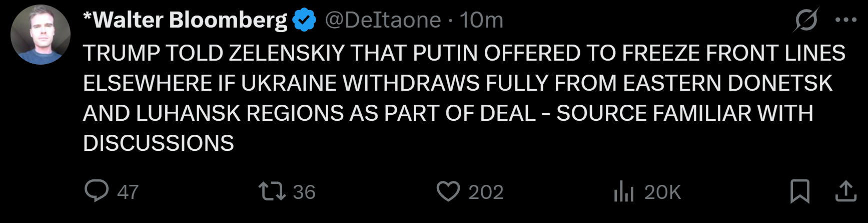The image size is (868, 223).
Task: Click Walter Bloomberg's profile avatar
Action: pos(41,35)
